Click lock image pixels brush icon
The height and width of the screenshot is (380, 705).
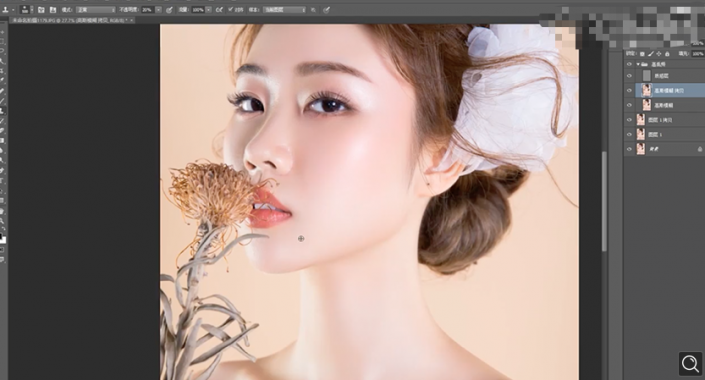click(x=650, y=54)
